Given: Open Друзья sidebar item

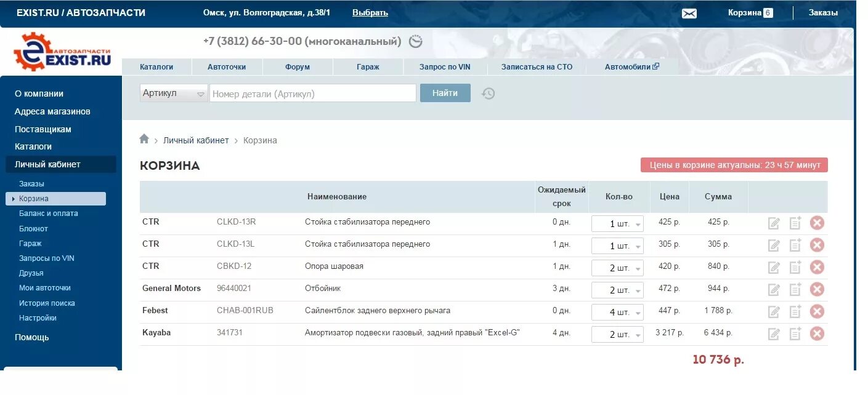Looking at the screenshot, I should pyautogui.click(x=31, y=273).
